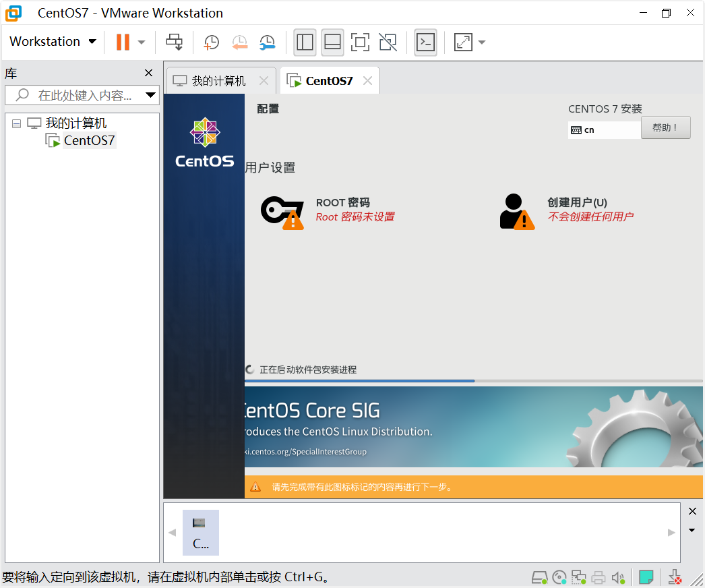The height and width of the screenshot is (588, 705).
Task: Send Ctrl+Alt+Del to the virtual machine
Action: click(175, 42)
